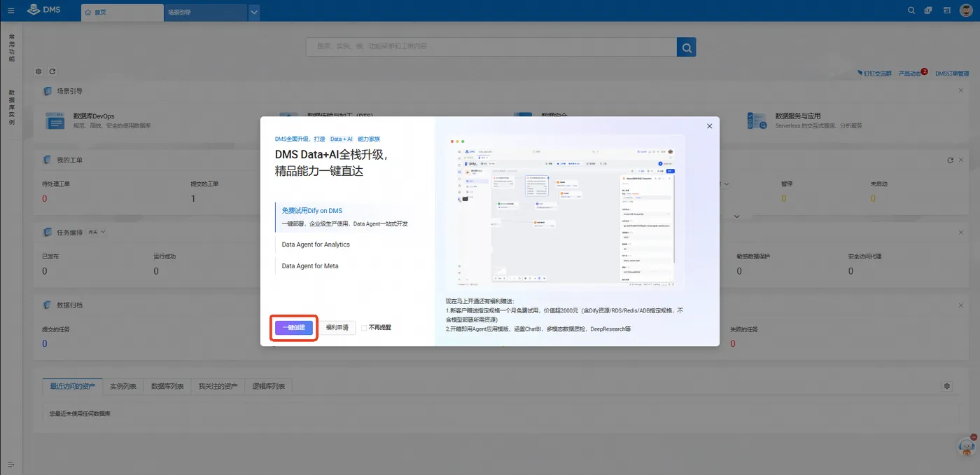The height and width of the screenshot is (475, 980).
Task: Click the 敏感数据保护 count value
Action: 739,271
